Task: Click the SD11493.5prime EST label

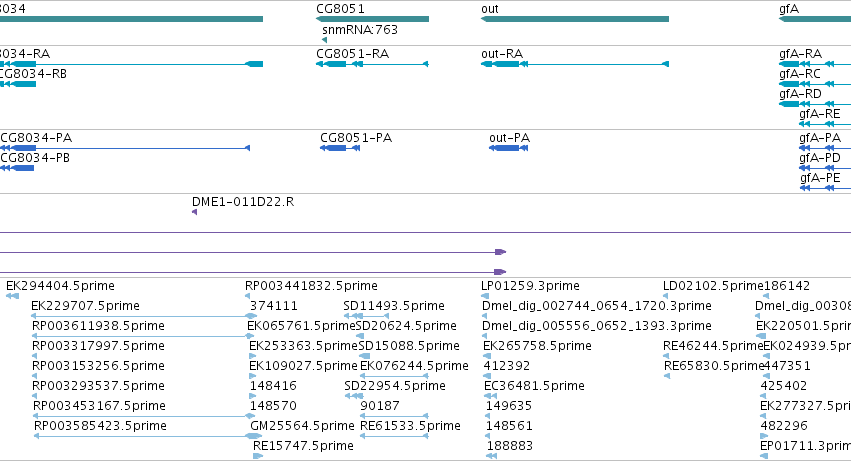Action: click(x=394, y=306)
